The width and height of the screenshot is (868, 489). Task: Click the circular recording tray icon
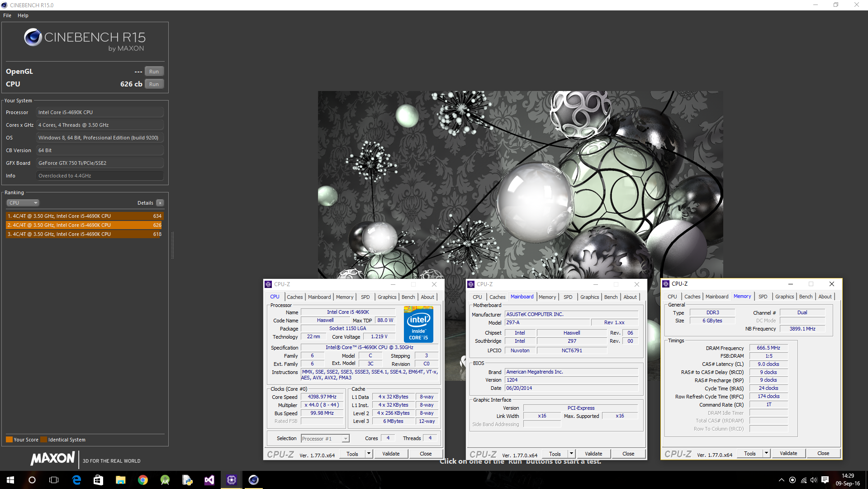pos(792,480)
